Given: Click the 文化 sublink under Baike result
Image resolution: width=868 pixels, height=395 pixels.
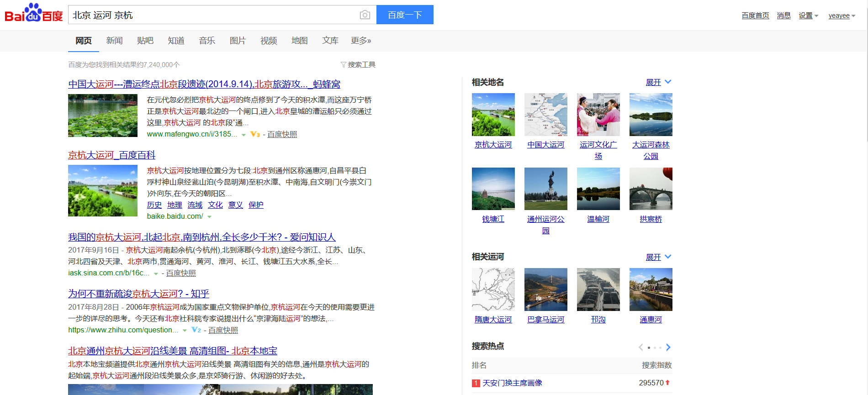Looking at the screenshot, I should coord(215,205).
